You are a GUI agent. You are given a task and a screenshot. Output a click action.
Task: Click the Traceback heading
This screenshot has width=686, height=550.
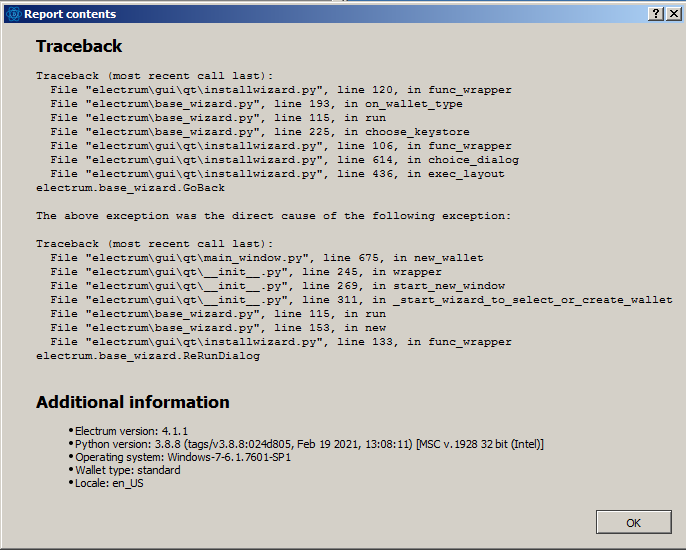tap(79, 46)
